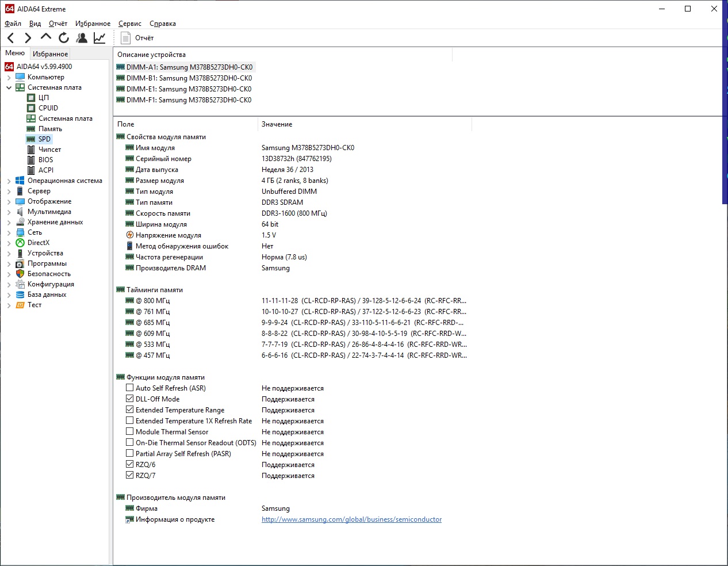
Task: Select the Конфигурация tree icon
Action: [x=20, y=284]
